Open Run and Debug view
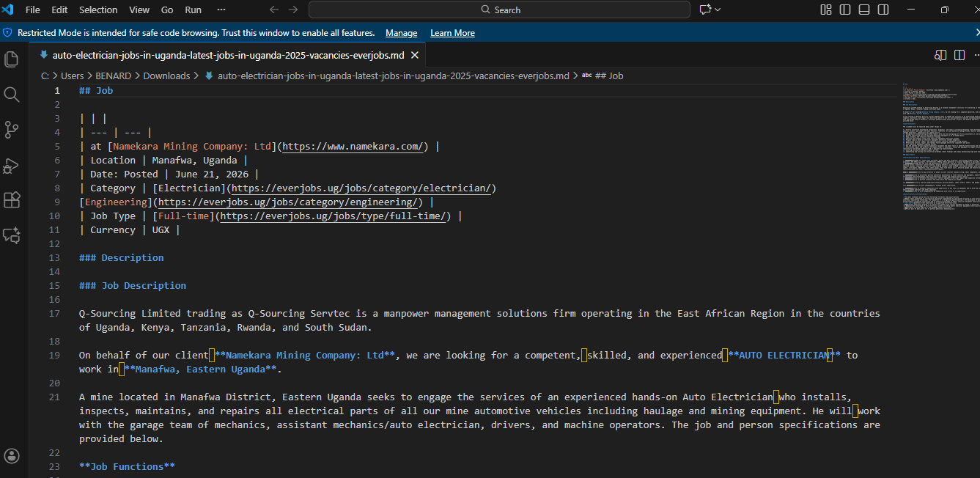 coord(11,165)
